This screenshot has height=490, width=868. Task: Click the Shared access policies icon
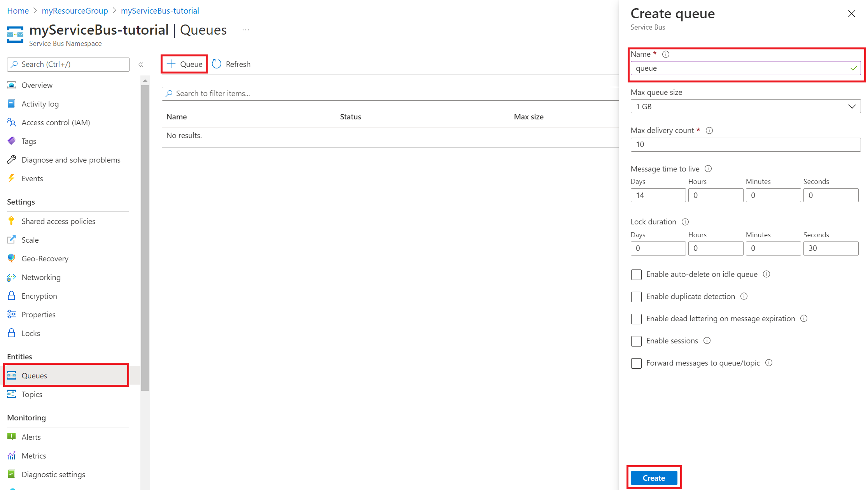11,220
